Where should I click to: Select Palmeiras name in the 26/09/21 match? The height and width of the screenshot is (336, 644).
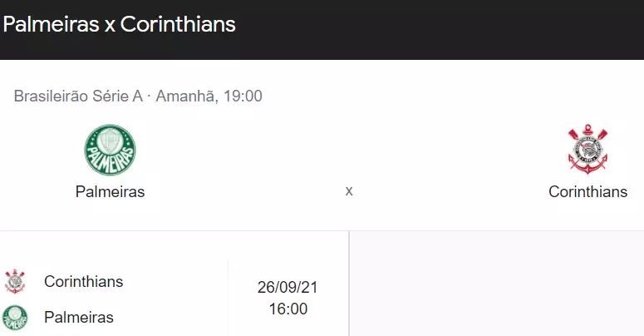pos(79,317)
